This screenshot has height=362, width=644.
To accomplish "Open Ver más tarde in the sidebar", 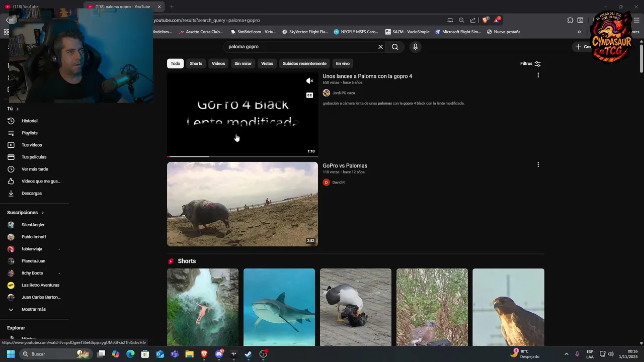I will 34,169.
